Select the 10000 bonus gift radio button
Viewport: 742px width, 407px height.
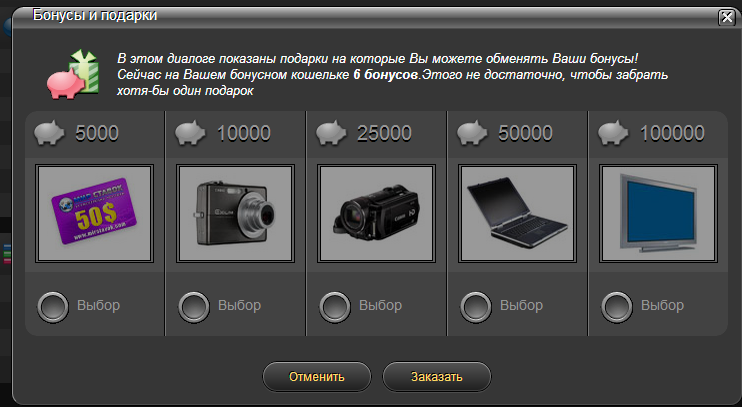tap(194, 307)
